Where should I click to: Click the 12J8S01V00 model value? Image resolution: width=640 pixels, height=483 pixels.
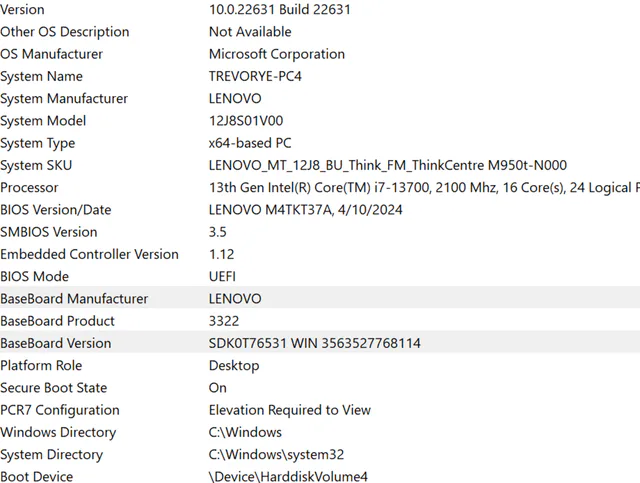(x=246, y=121)
